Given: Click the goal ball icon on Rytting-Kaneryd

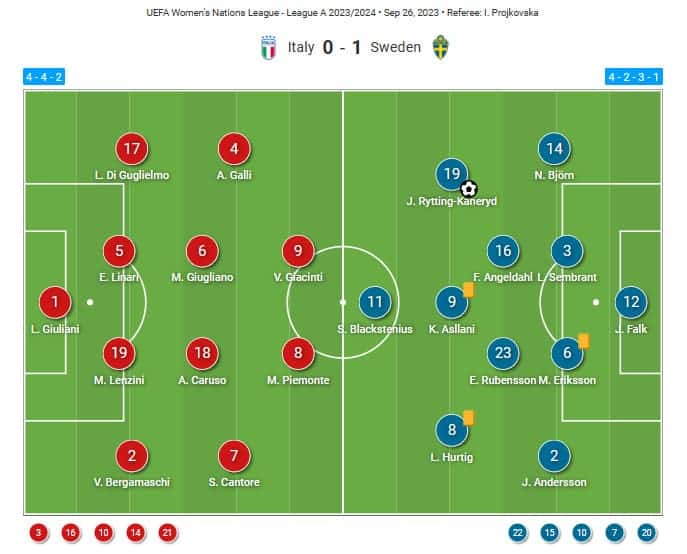Looking at the screenshot, I should (x=468, y=187).
